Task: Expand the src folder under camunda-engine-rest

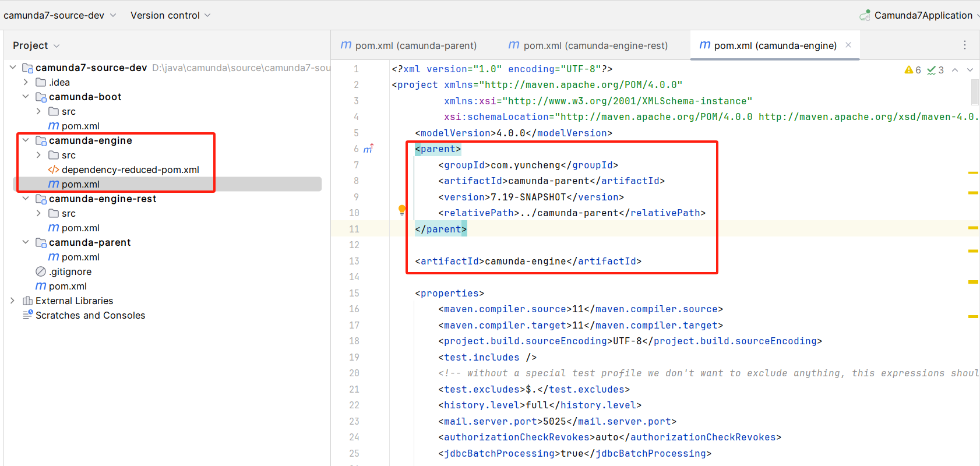Action: 38,213
